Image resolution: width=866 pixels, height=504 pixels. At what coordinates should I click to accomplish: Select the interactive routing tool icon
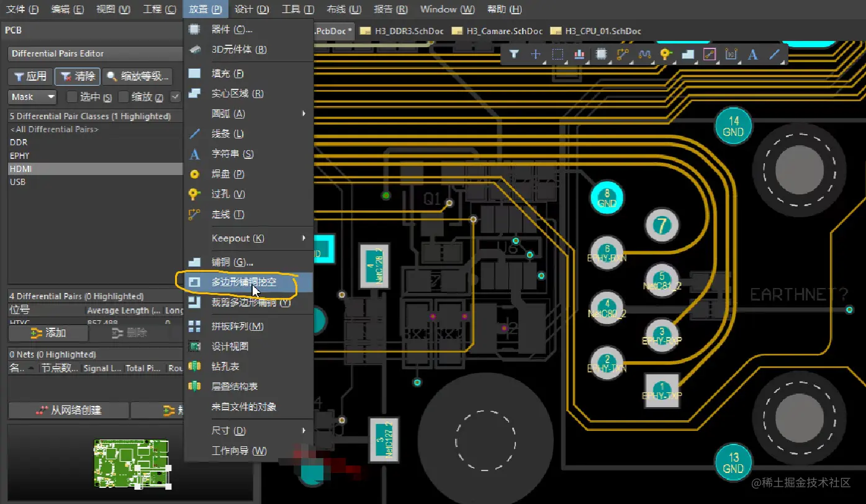(x=623, y=55)
